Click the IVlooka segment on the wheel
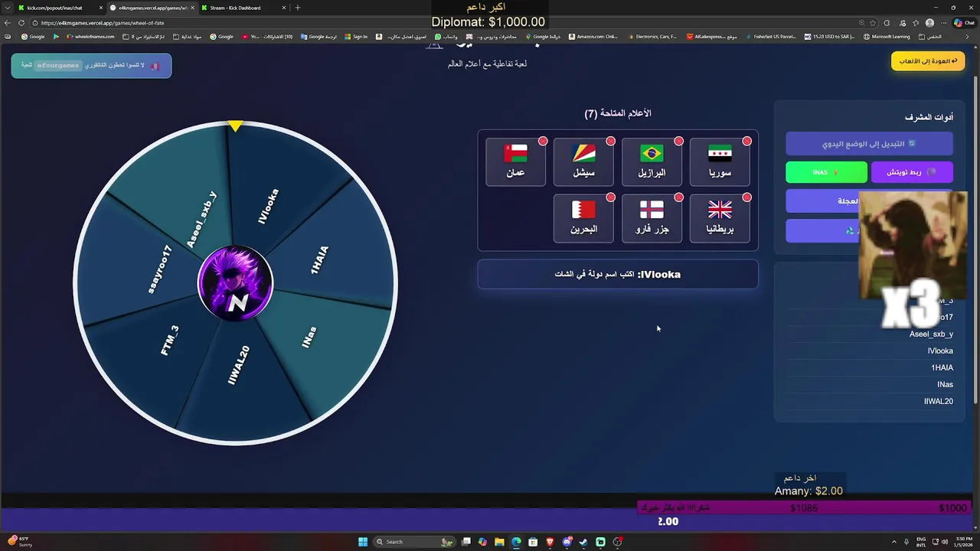 [269, 206]
